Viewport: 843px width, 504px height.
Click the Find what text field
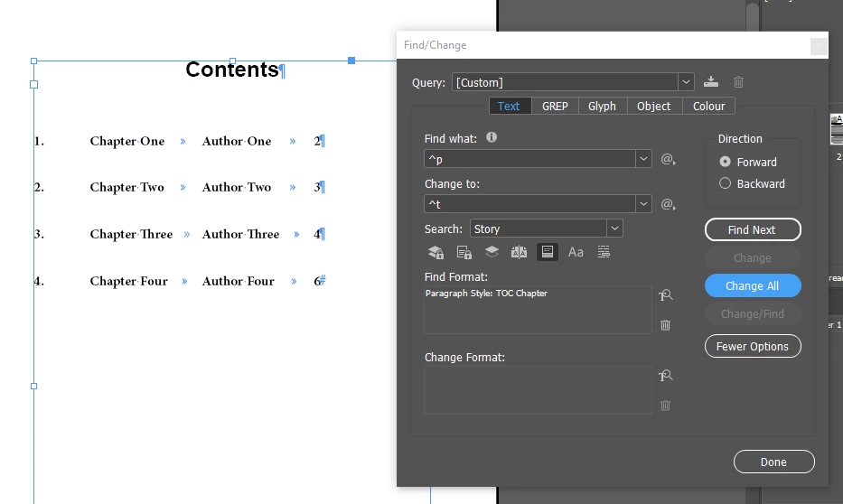tap(530, 159)
